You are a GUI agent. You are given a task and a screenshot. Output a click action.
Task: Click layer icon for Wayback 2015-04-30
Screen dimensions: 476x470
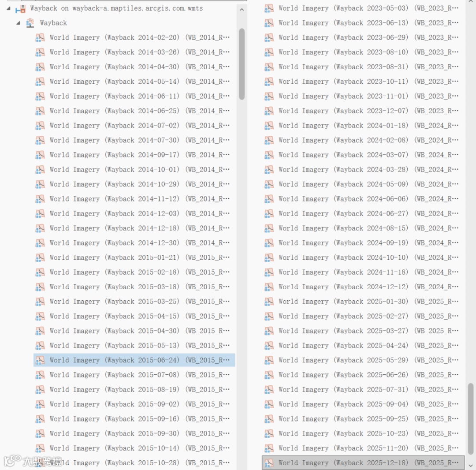pyautogui.click(x=40, y=331)
